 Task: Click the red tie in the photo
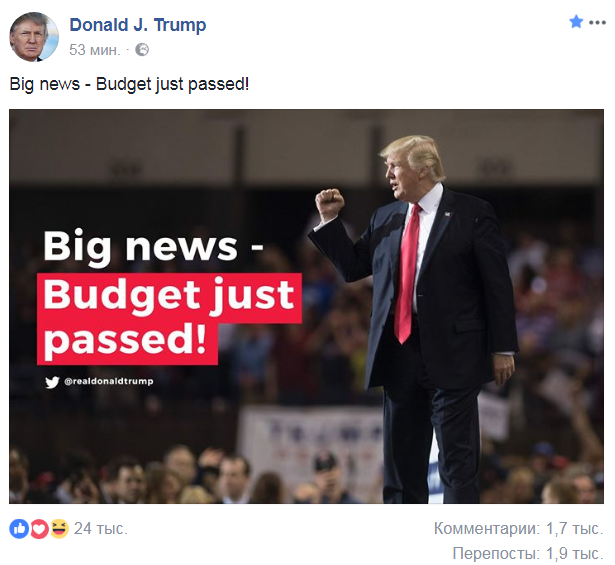pos(408,273)
